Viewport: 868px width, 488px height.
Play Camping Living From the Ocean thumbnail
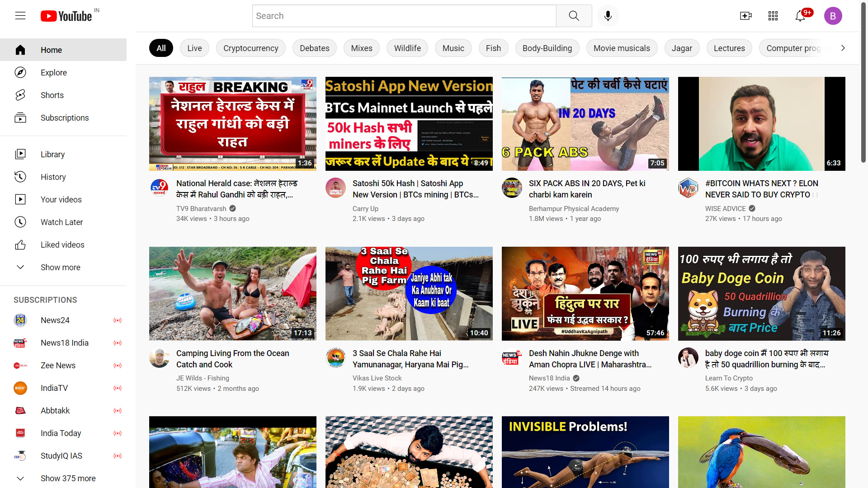click(233, 293)
